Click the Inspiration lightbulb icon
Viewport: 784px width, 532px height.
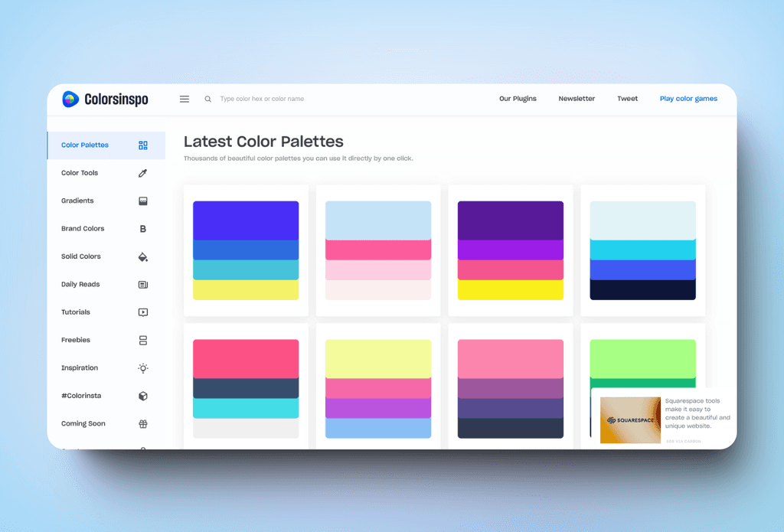click(x=142, y=367)
